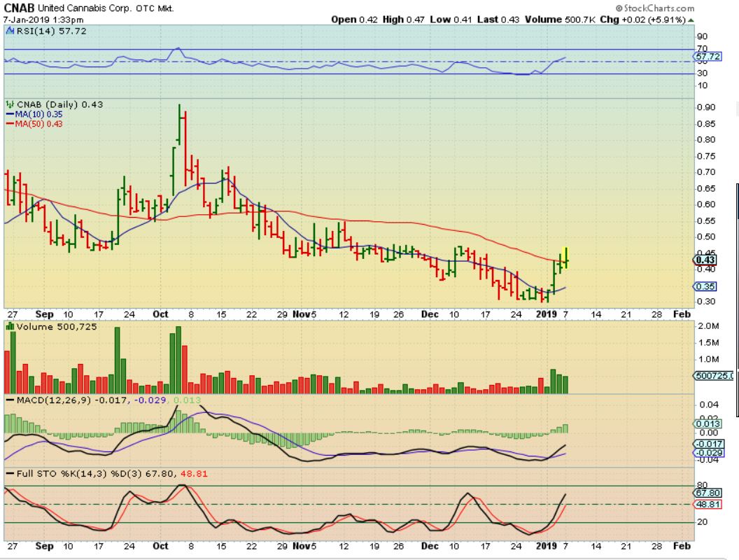This screenshot has width=739, height=560.
Task: Click the yellow-highlighted latest price bar
Action: (x=566, y=258)
